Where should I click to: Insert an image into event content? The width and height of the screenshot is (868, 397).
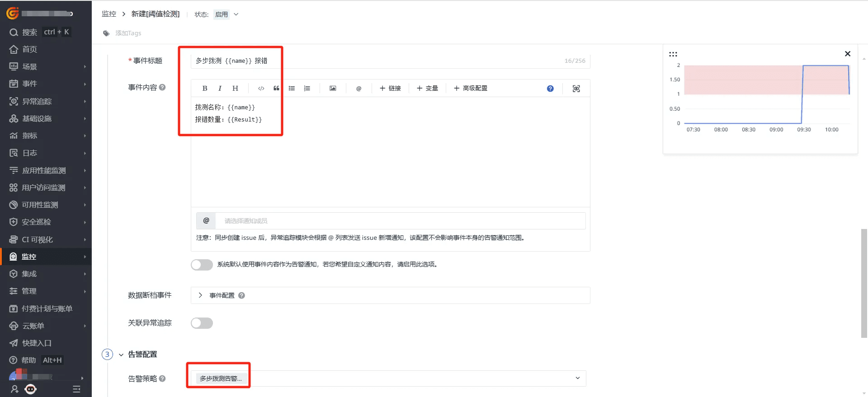point(333,89)
